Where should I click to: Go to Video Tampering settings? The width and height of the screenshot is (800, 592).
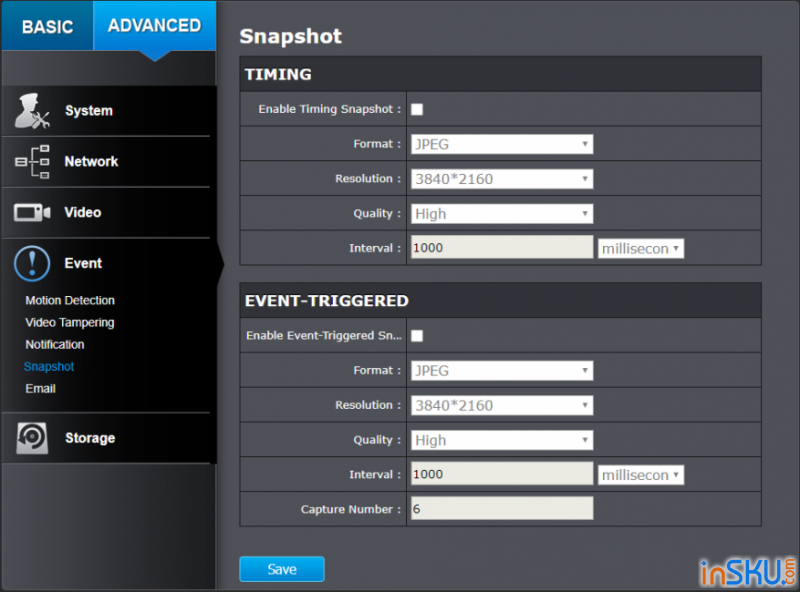pyautogui.click(x=70, y=323)
